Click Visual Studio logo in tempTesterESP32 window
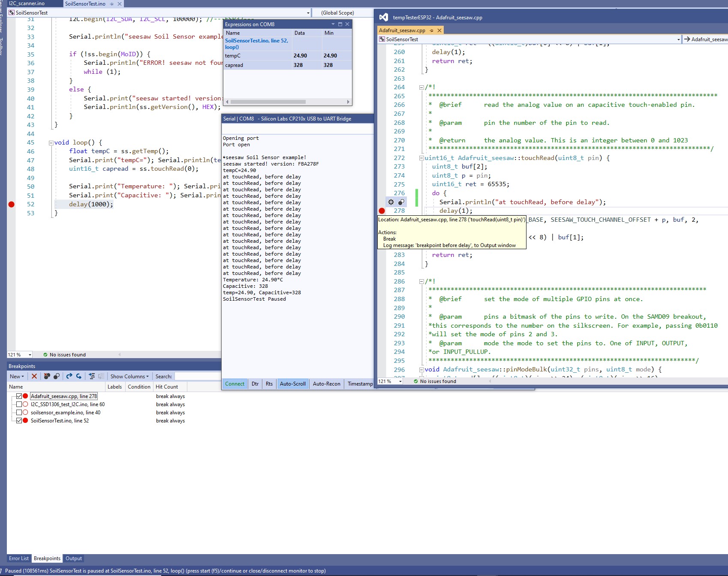 (x=384, y=17)
